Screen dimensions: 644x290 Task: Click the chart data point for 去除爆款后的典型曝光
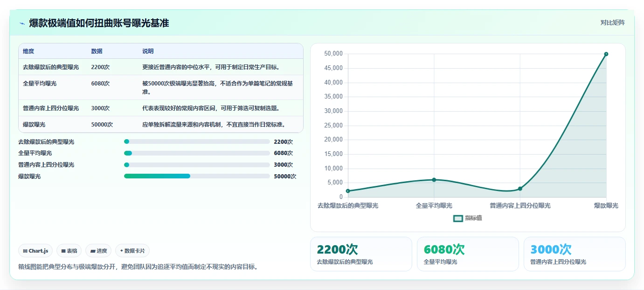click(348, 191)
